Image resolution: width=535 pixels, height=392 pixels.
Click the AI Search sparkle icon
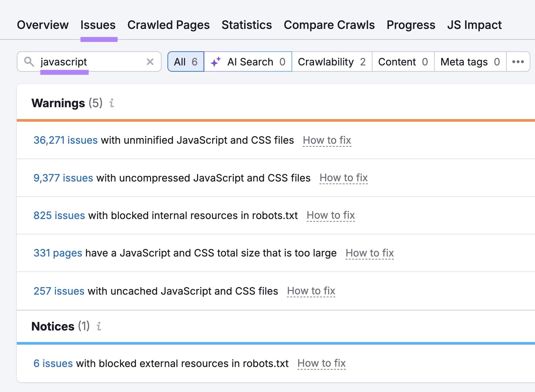pyautogui.click(x=216, y=61)
